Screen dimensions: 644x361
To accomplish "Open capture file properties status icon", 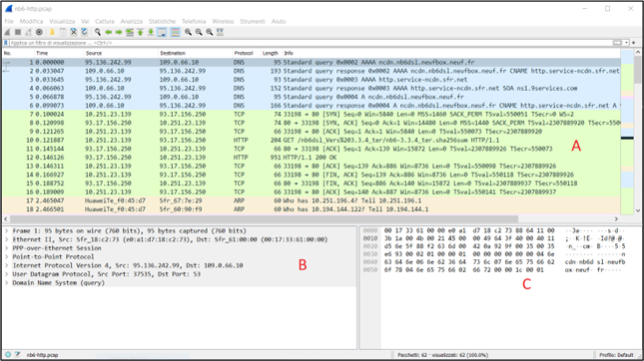I will 18,354.
